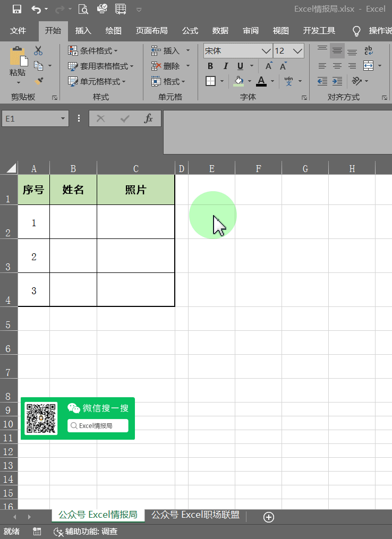The image size is (392, 539).
Task: Open the font name dropdown 宋体
Action: tap(266, 51)
